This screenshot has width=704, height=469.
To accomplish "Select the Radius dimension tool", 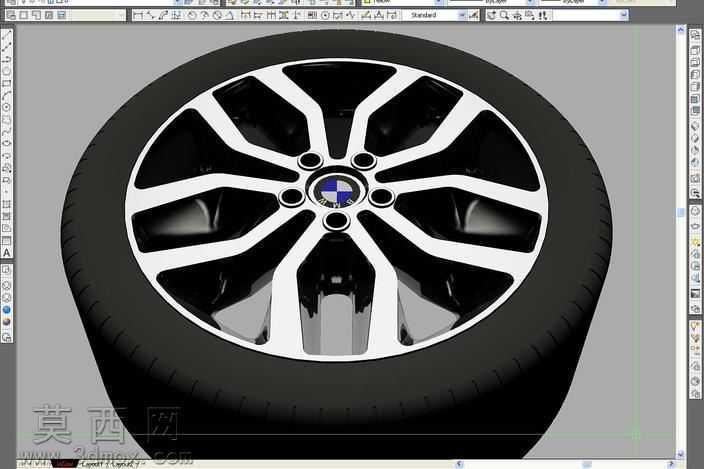I will point(192,16).
